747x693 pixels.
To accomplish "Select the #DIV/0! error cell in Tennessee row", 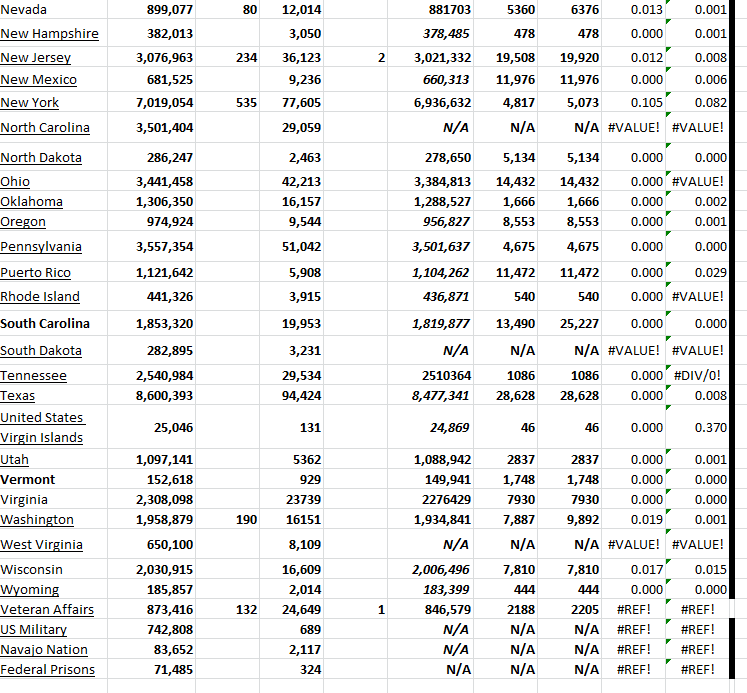I will point(698,375).
